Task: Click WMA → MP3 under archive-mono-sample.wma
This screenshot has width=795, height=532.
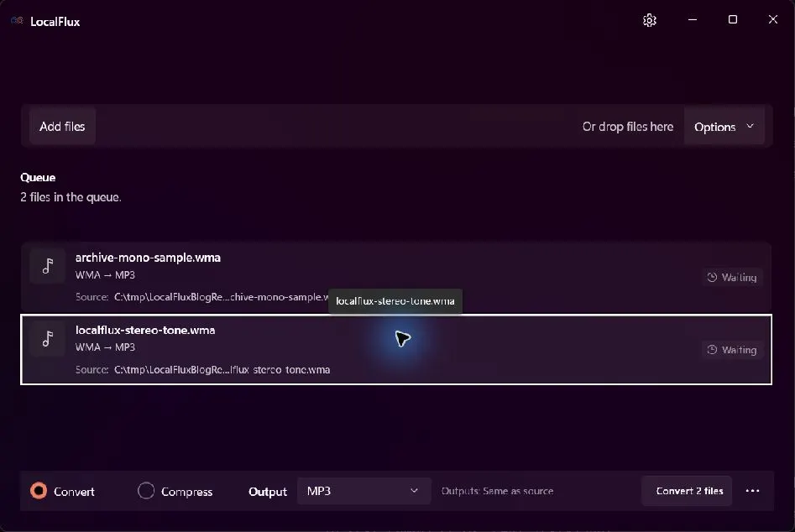Action: click(105, 274)
